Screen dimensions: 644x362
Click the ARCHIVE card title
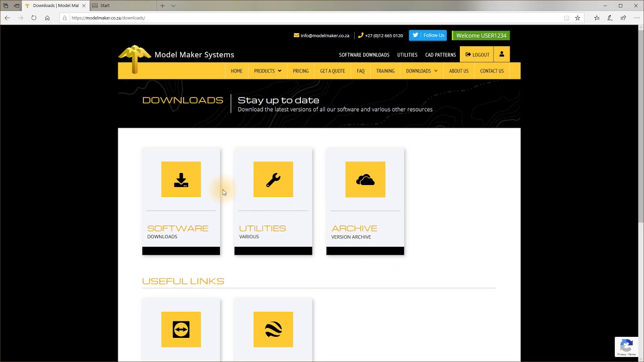click(x=354, y=228)
